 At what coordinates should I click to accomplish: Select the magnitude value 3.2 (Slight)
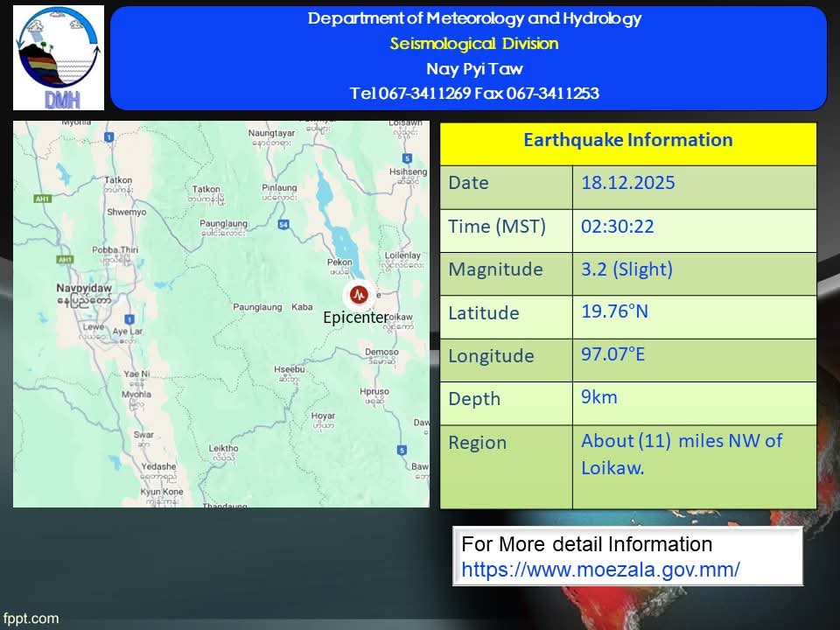(626, 269)
